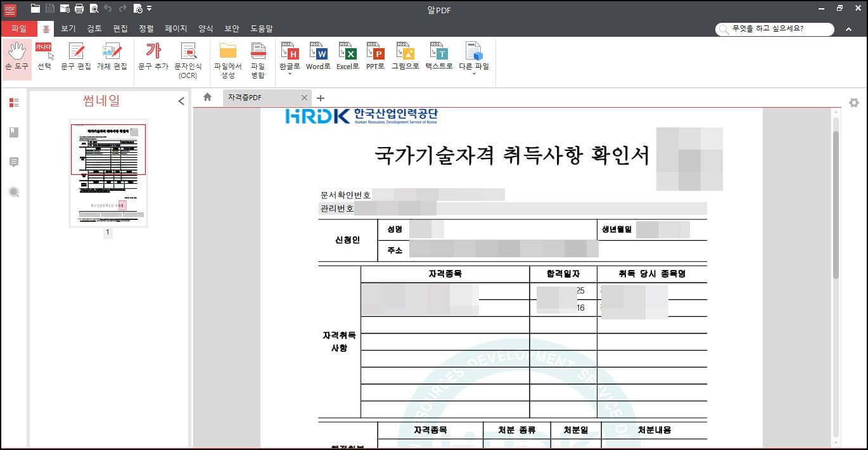Screen dimensions: 868x450
Task: Expand the 한글로 dropdown arrow
Action: [289, 74]
